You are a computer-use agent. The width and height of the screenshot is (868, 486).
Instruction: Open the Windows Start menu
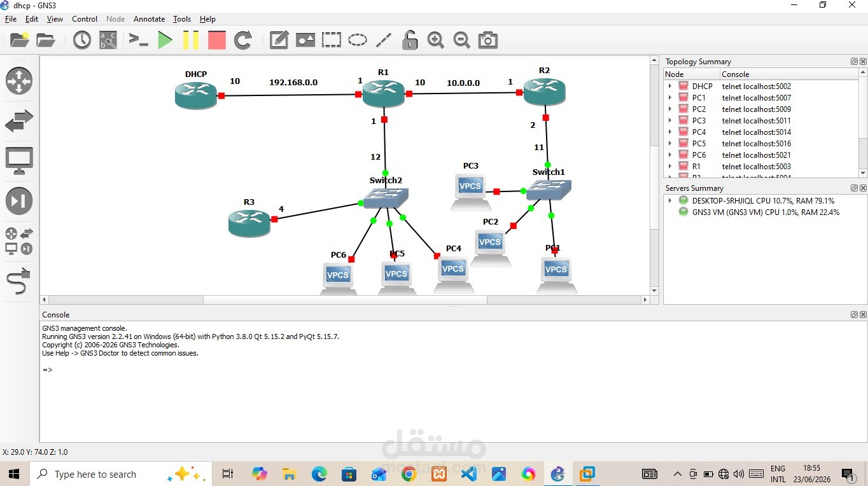[x=14, y=474]
